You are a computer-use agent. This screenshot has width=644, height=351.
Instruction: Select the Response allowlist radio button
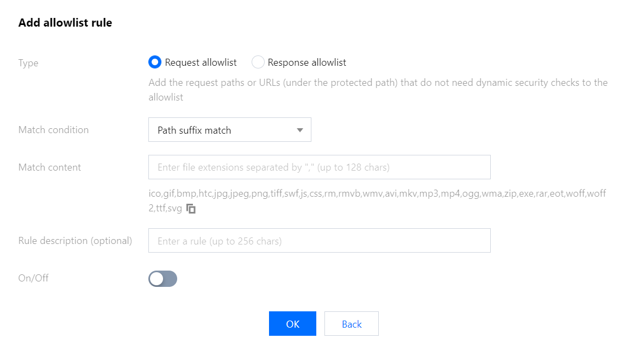[258, 62]
